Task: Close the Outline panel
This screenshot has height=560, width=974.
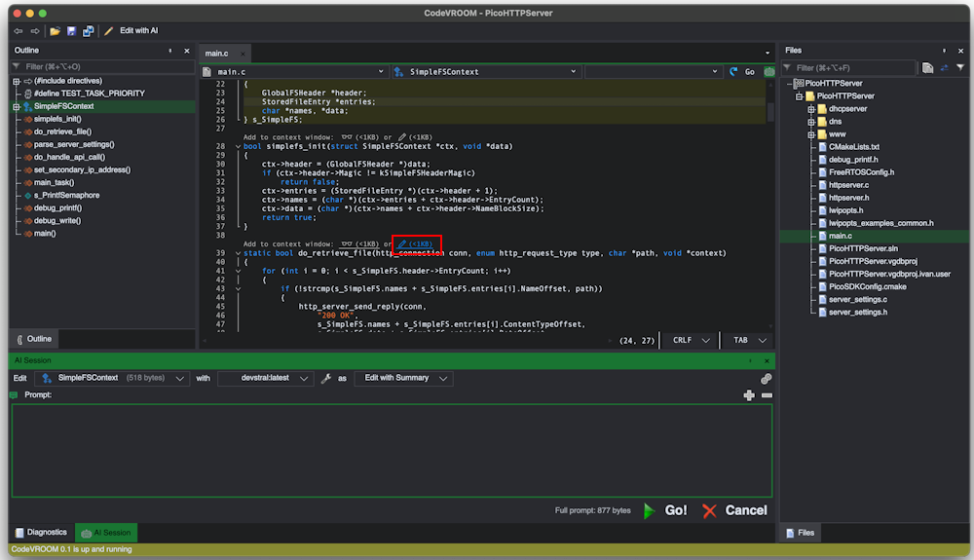Action: point(187,51)
